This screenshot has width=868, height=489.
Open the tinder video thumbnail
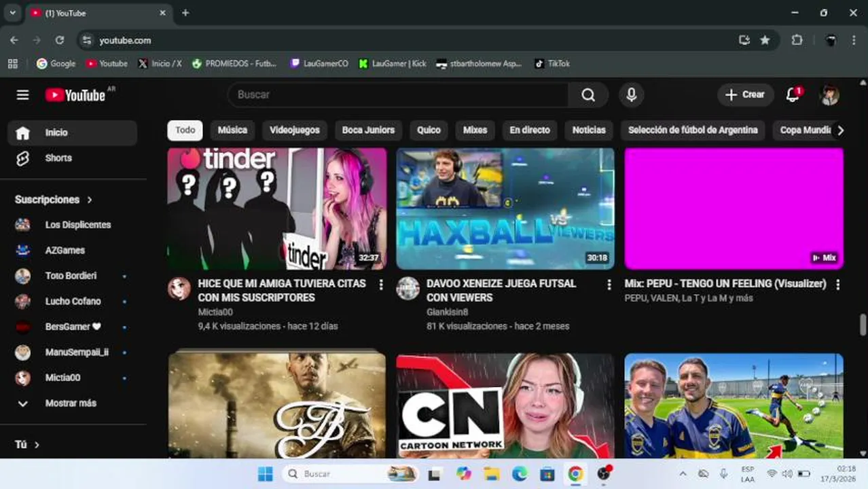pyautogui.click(x=277, y=209)
